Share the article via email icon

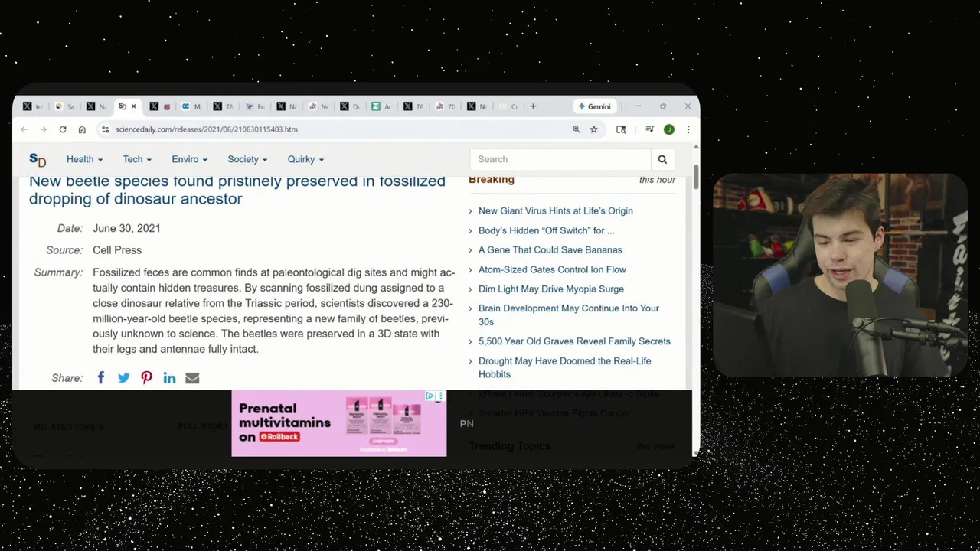192,378
